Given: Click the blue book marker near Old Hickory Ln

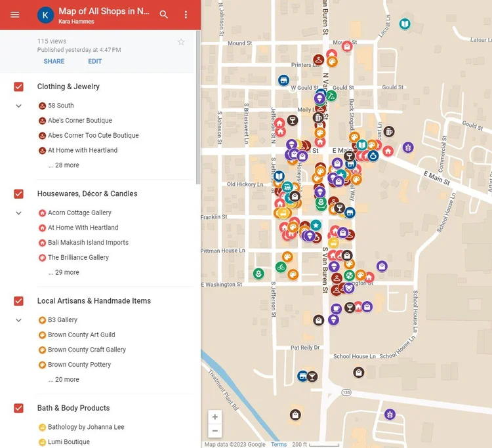Looking at the screenshot, I should click(279, 176).
